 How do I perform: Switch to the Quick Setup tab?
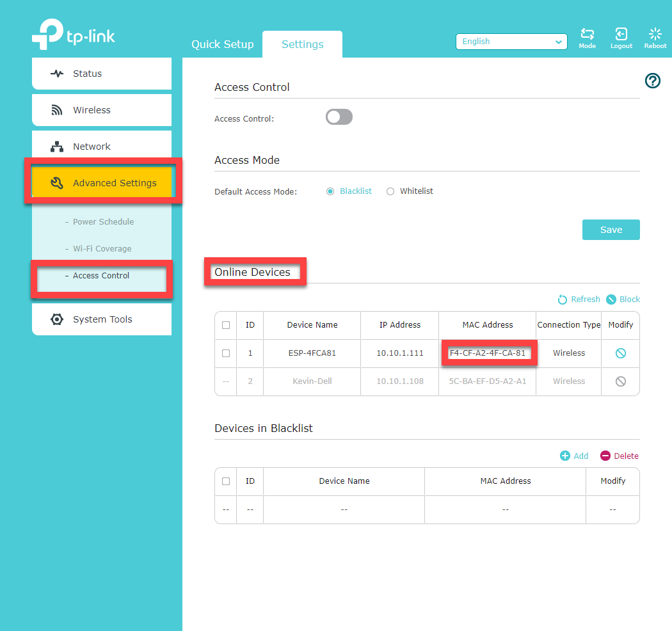click(x=223, y=44)
